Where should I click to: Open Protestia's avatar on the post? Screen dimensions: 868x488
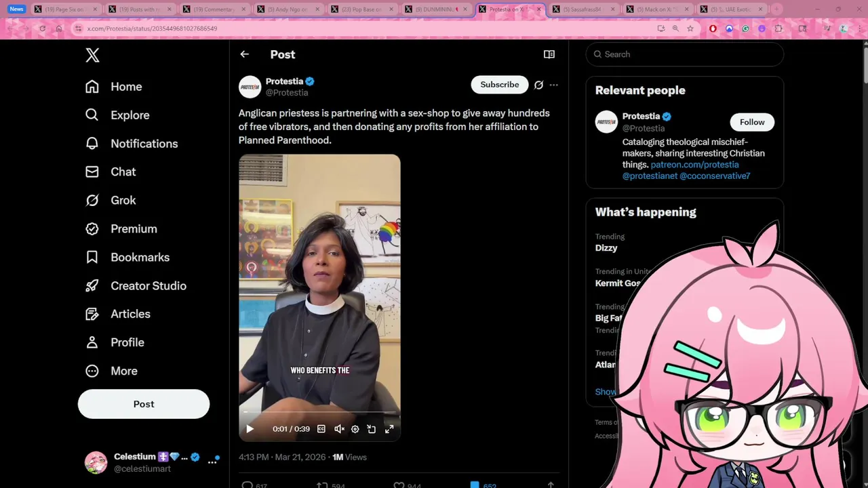[x=250, y=87]
